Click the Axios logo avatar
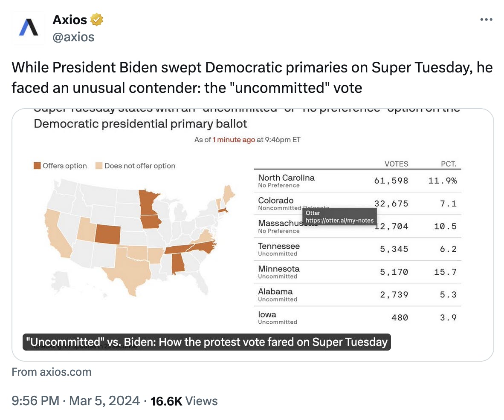The height and width of the screenshot is (420, 504). point(28,28)
